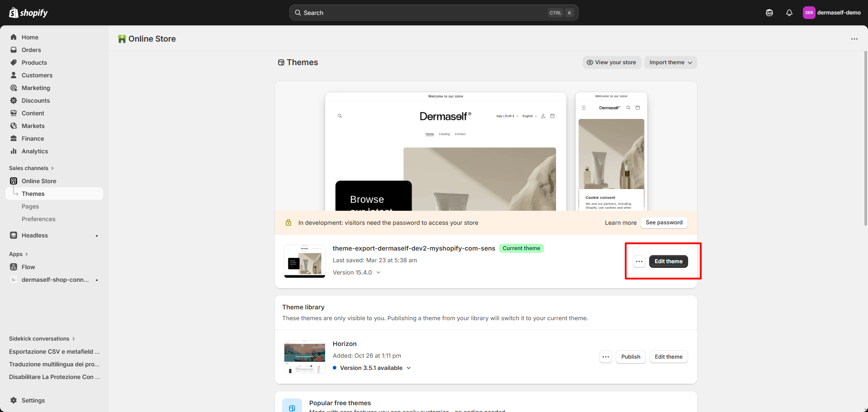Screen dimensions: 868x412
Task: Publish the Horizon theme
Action: coord(631,357)
